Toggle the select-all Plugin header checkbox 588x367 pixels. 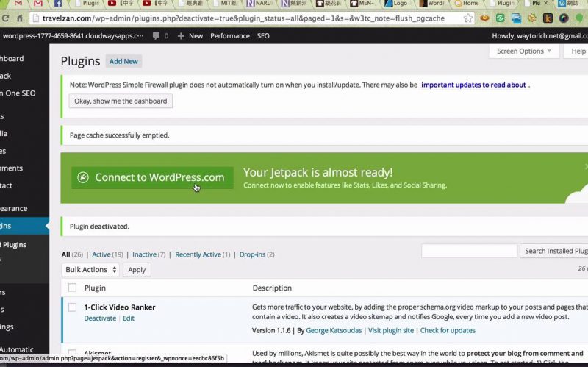click(x=72, y=288)
